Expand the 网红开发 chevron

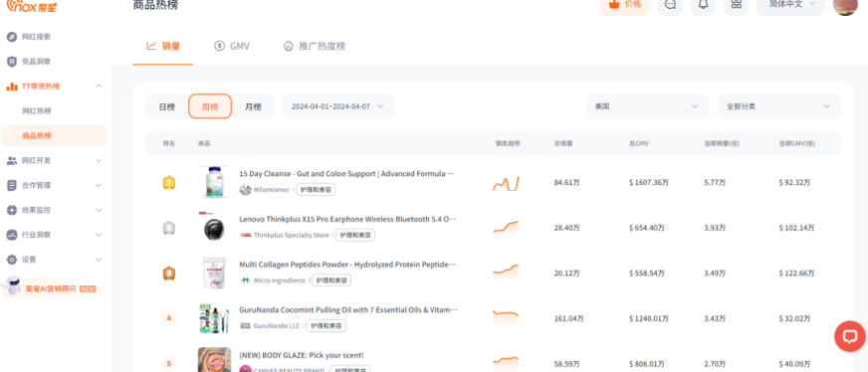click(x=99, y=161)
